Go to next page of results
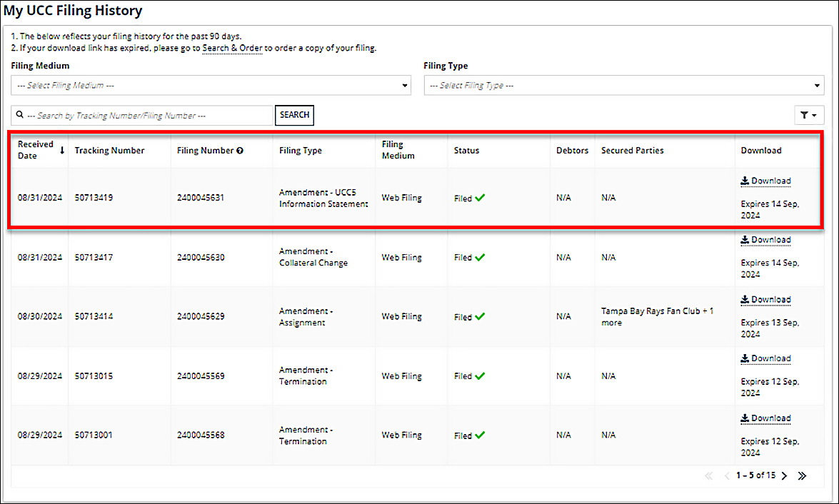Screen dimensions: 839x504 [784, 475]
